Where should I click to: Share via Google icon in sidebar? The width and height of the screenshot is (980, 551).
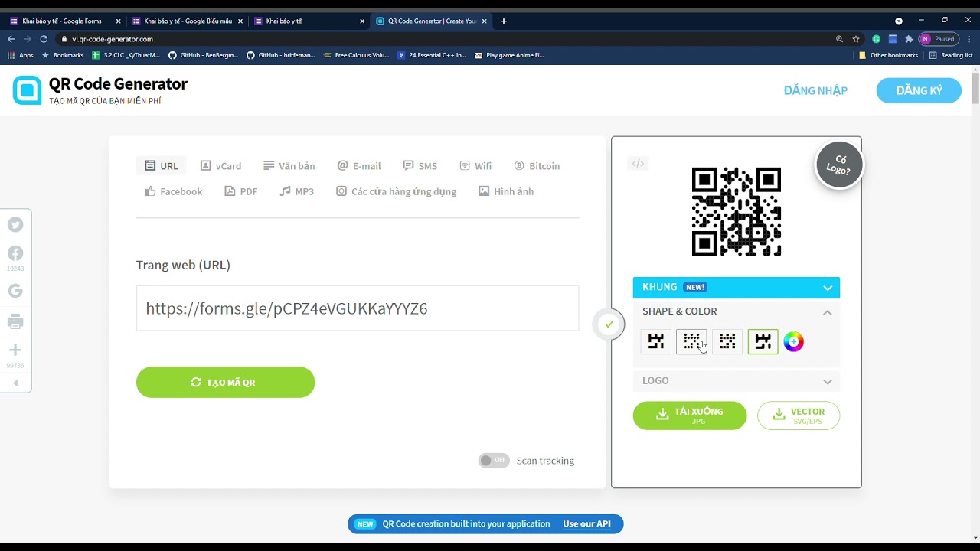pyautogui.click(x=15, y=291)
